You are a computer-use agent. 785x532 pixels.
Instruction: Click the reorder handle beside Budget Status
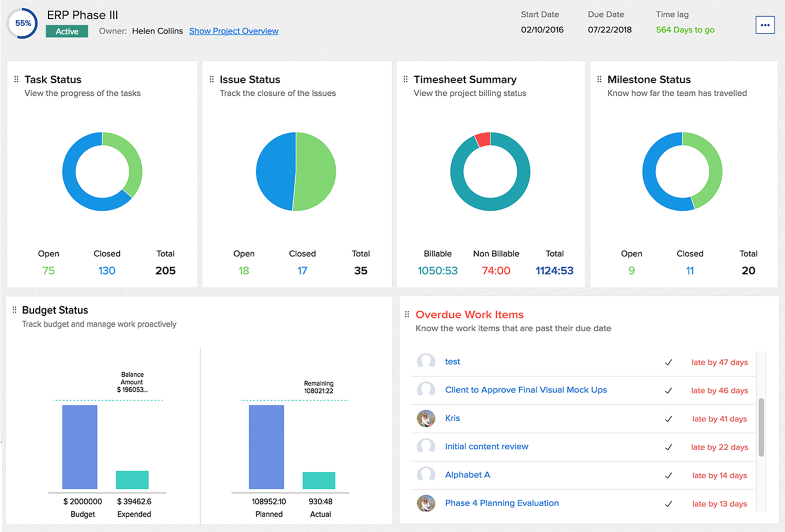(14, 310)
